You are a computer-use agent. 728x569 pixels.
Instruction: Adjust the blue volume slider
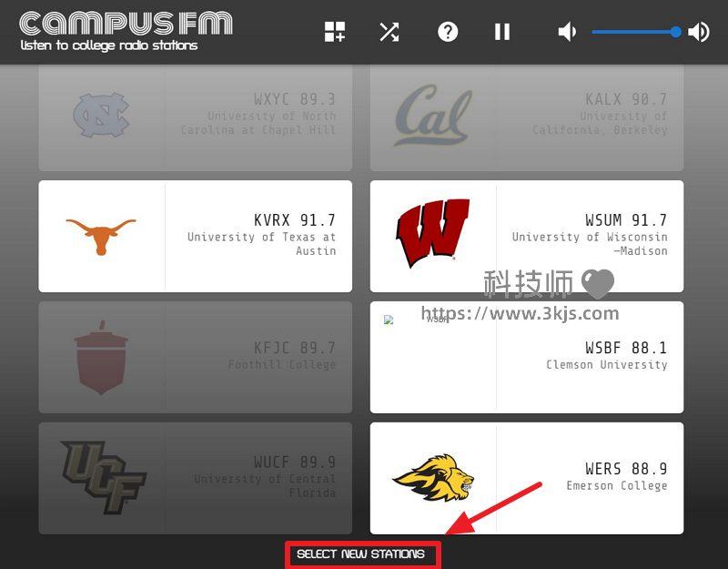click(636, 32)
